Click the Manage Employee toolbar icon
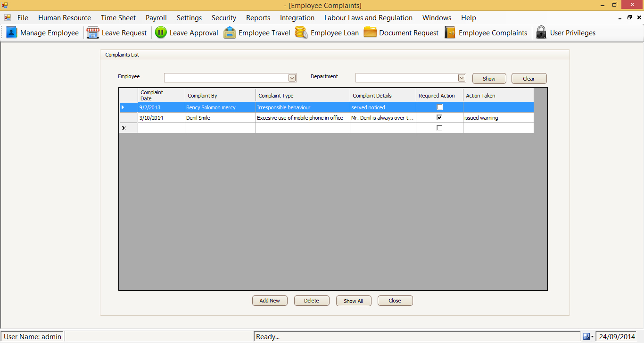The width and height of the screenshot is (644, 343). tap(12, 33)
